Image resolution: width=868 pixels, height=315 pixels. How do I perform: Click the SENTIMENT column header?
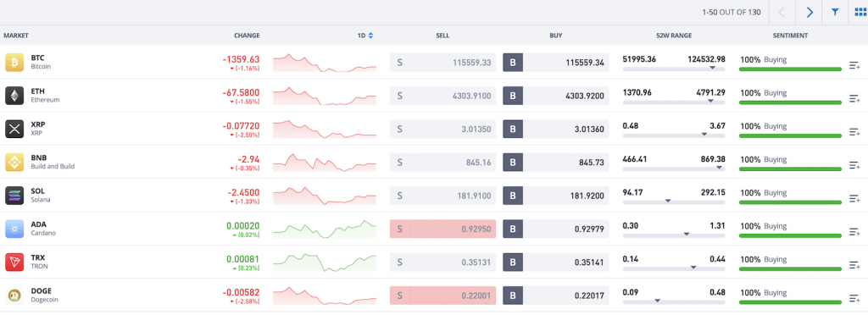click(x=791, y=36)
